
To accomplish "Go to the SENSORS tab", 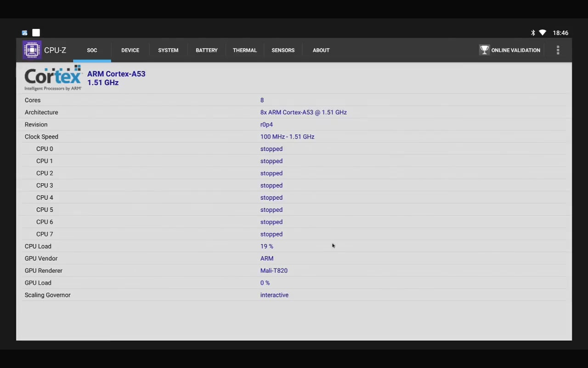I will 283,50.
